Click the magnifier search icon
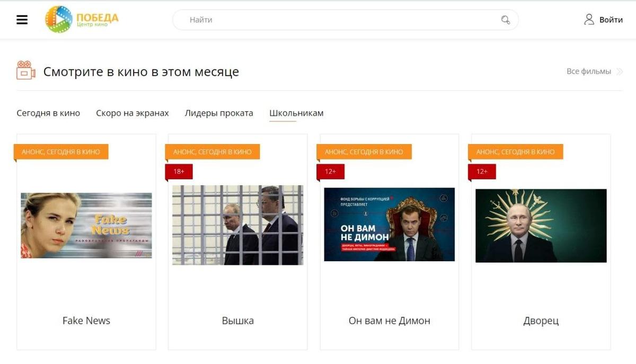Image resolution: width=636 pixels, height=364 pixels. pos(505,20)
